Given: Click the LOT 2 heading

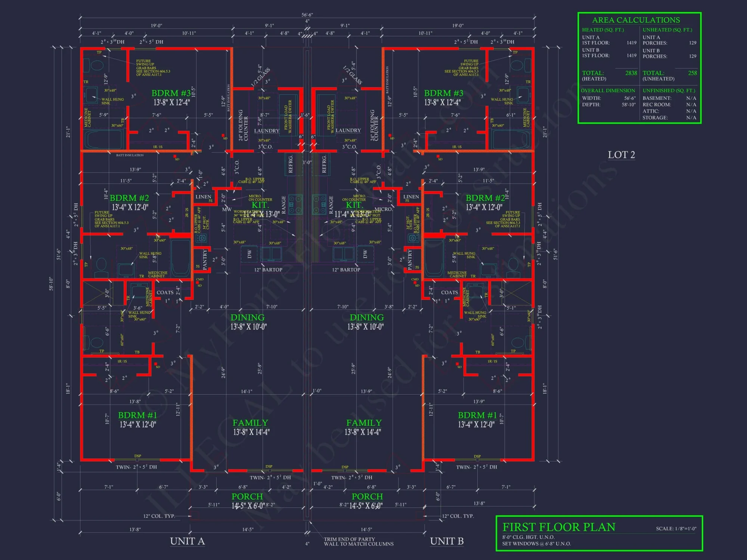Looking at the screenshot, I should point(621,155).
